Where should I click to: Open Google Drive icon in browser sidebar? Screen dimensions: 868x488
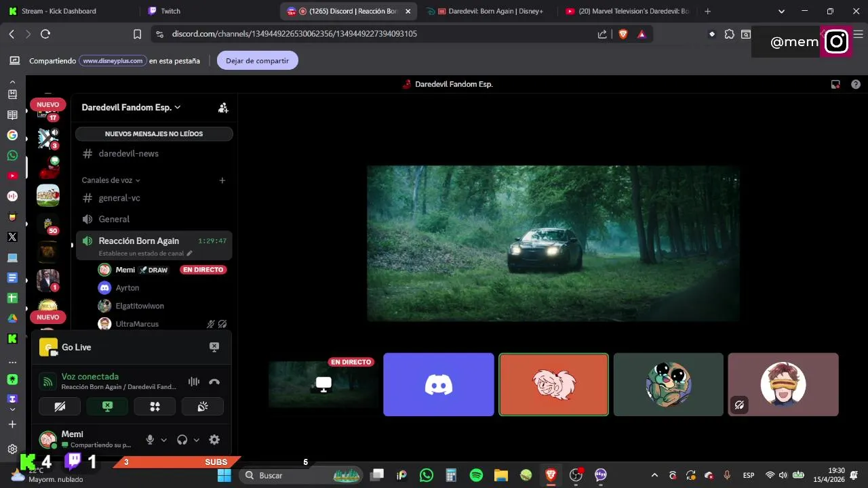click(12, 318)
